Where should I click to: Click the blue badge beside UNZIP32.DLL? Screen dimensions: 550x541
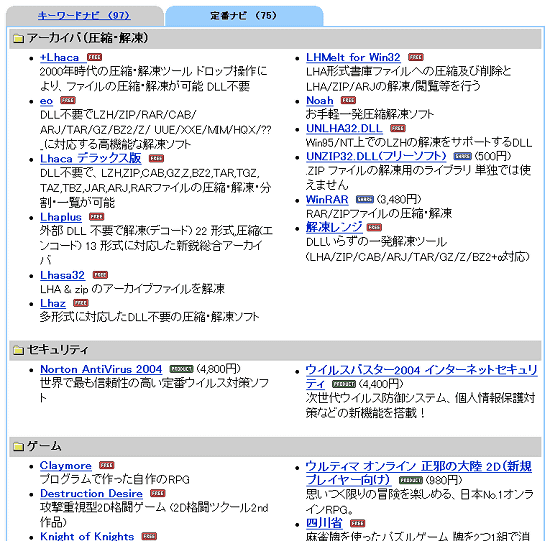tap(462, 156)
